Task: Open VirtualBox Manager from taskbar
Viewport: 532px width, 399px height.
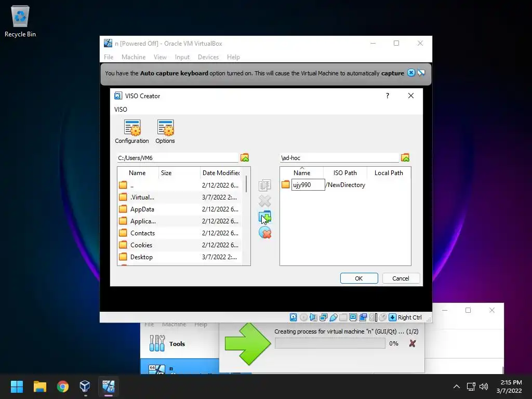Action: 85,387
